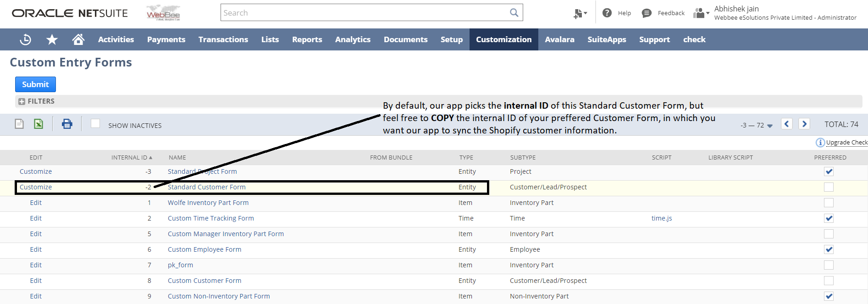Open the Lists menu

(270, 39)
